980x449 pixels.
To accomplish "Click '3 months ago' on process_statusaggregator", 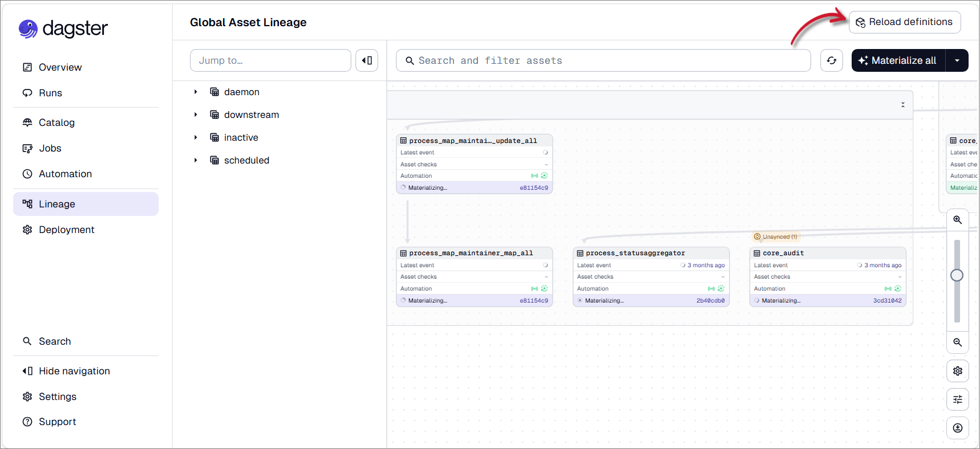I will point(706,265).
